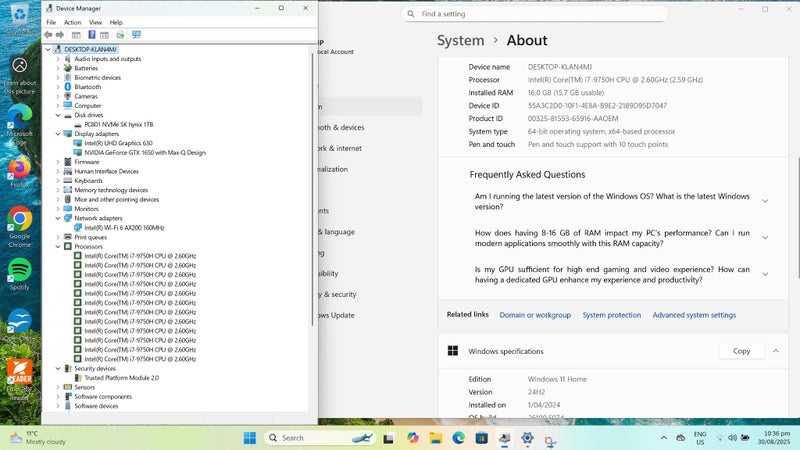Open the Microsoft Edge desktop shortcut
This screenshot has width=800, height=450.
click(20, 125)
